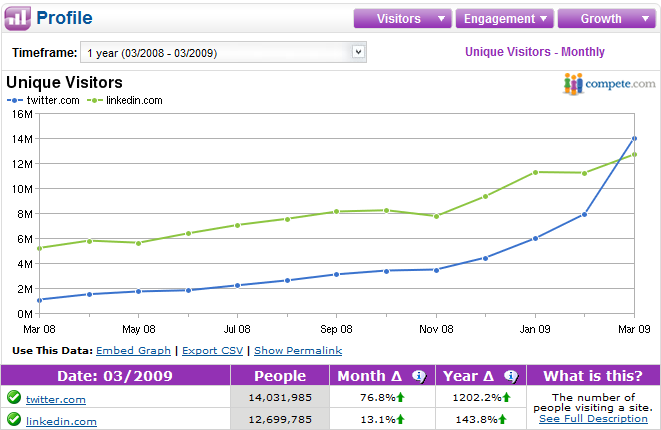Toggle the green check next to twitter.com
The image size is (661, 430).
tap(14, 397)
